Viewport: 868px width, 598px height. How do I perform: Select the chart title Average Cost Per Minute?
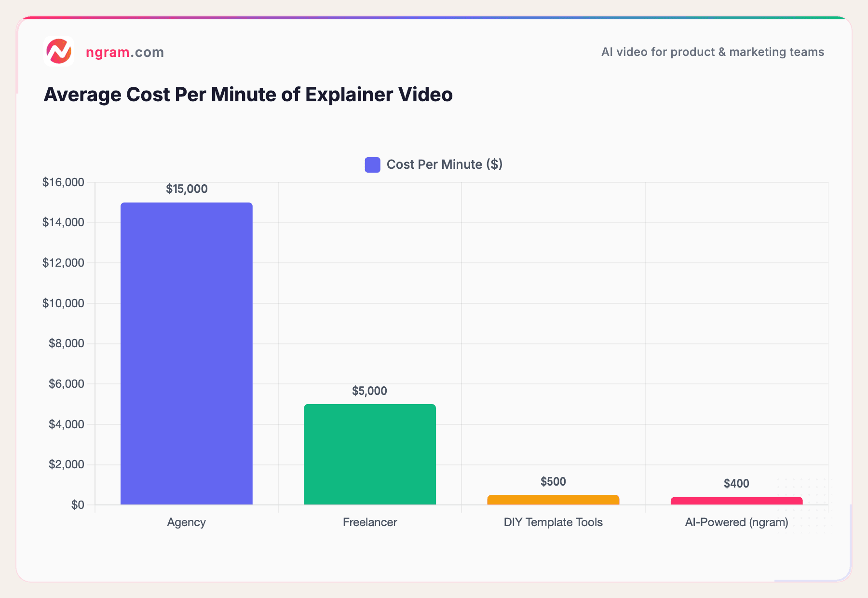249,95
